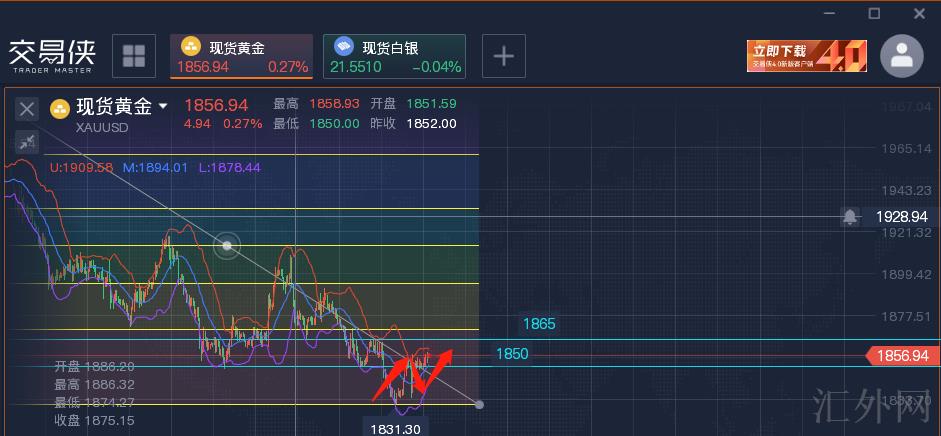Click the L:1878.44 lower band value
The height and width of the screenshot is (436, 941).
(x=229, y=168)
